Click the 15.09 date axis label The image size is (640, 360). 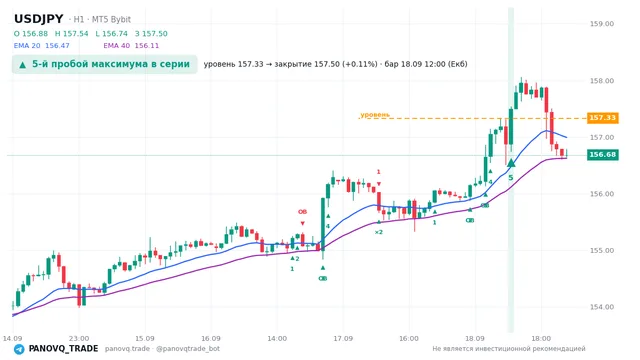coord(145,338)
